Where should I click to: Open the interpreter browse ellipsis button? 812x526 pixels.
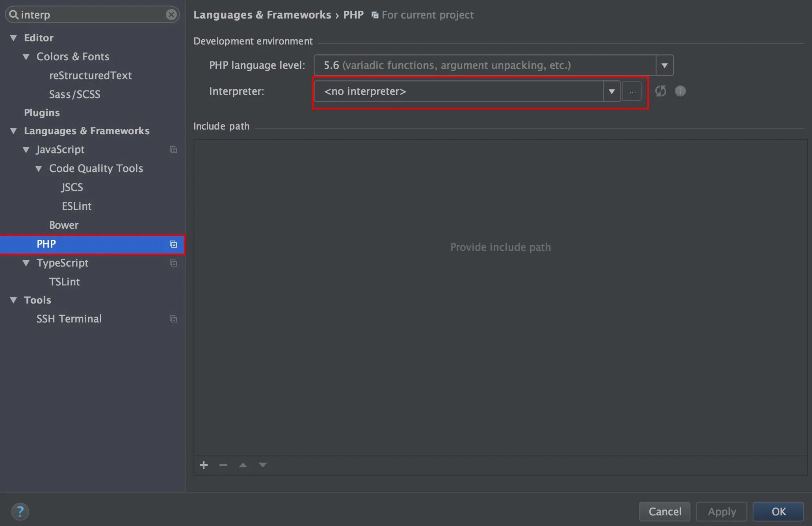click(x=632, y=91)
